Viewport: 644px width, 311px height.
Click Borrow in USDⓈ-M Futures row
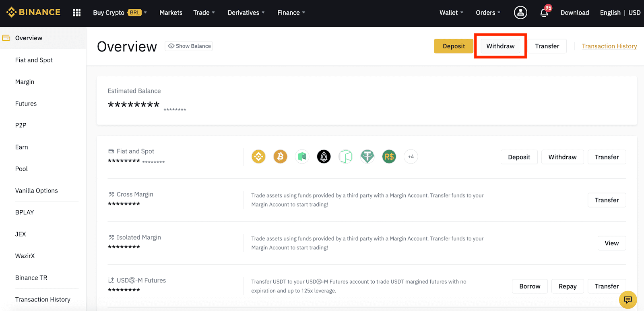(530, 286)
